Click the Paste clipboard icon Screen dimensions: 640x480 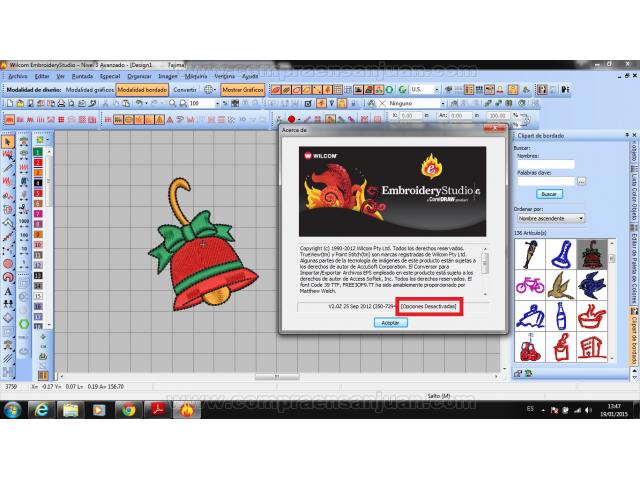[x=126, y=104]
